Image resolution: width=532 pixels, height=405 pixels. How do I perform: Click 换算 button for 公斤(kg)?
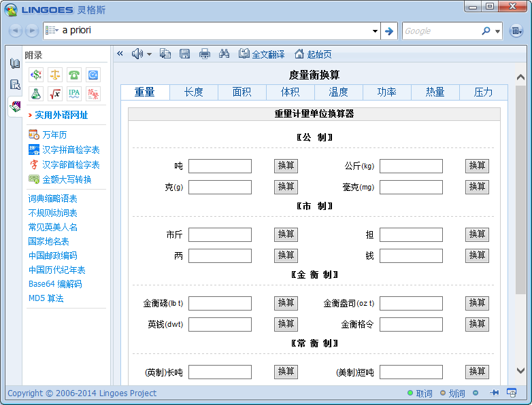click(477, 166)
